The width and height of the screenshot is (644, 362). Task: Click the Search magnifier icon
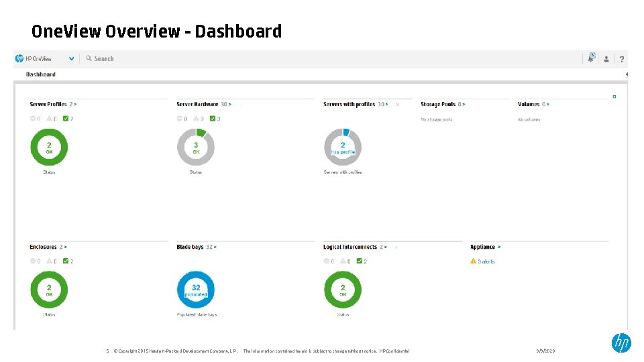coord(89,58)
